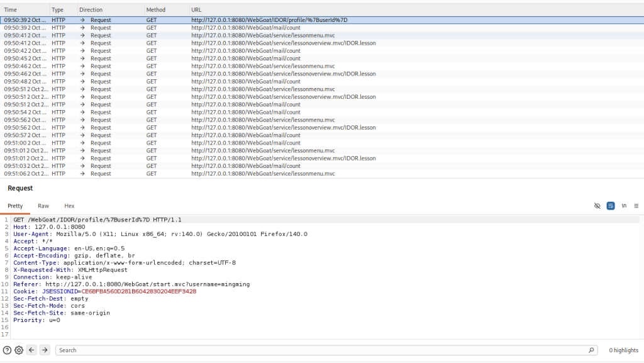The width and height of the screenshot is (644, 363).
Task: Select the 09:50:41 lessonoverview.mvc/IDOR.lesson row
Action: click(x=322, y=43)
